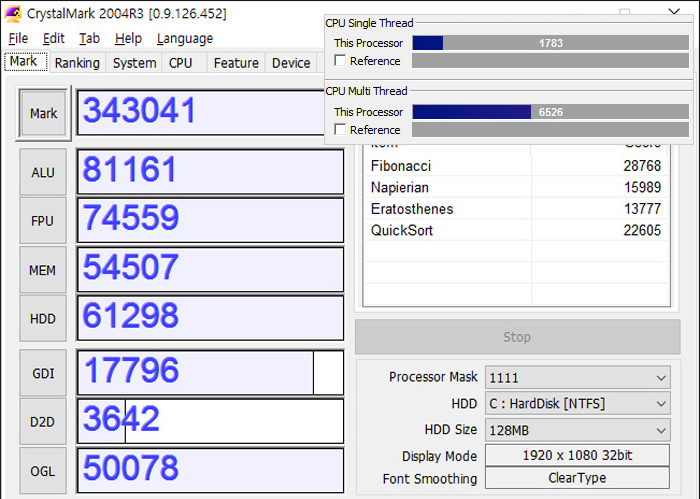The image size is (700, 499).
Task: Click the Font Smoothing ClearType field
Action: 577,478
